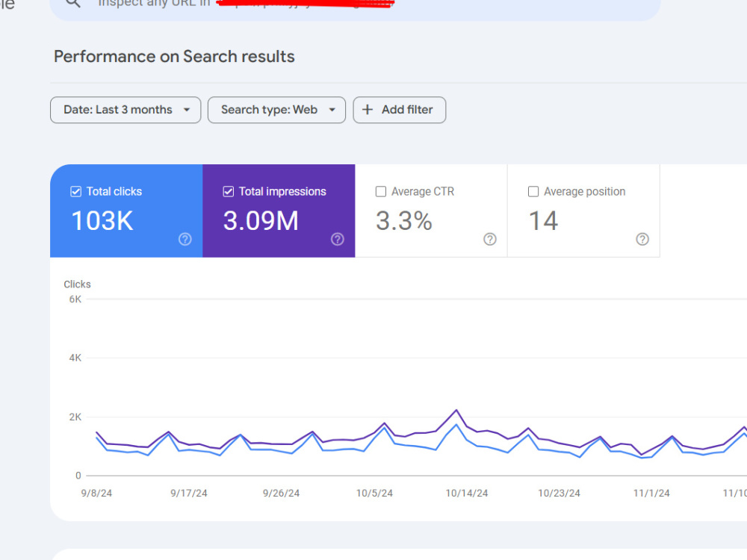This screenshot has height=560, width=747.
Task: Open the Date: Last 3 months filter
Action: 125,110
